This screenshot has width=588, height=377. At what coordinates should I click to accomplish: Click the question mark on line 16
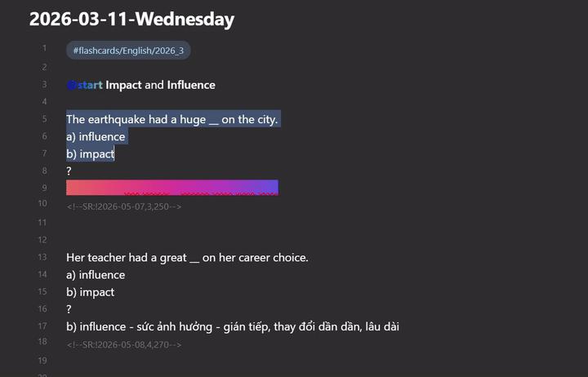click(69, 309)
